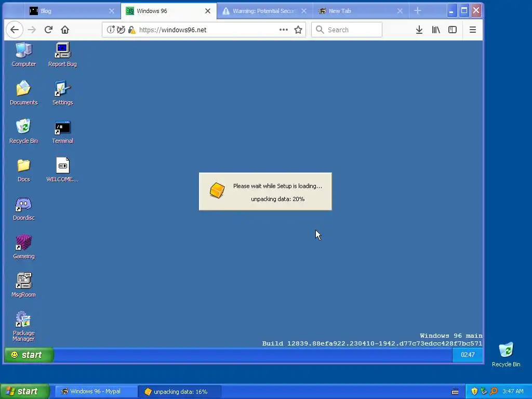Close the Windows 96 tab
This screenshot has width=532, height=399.
208,11
